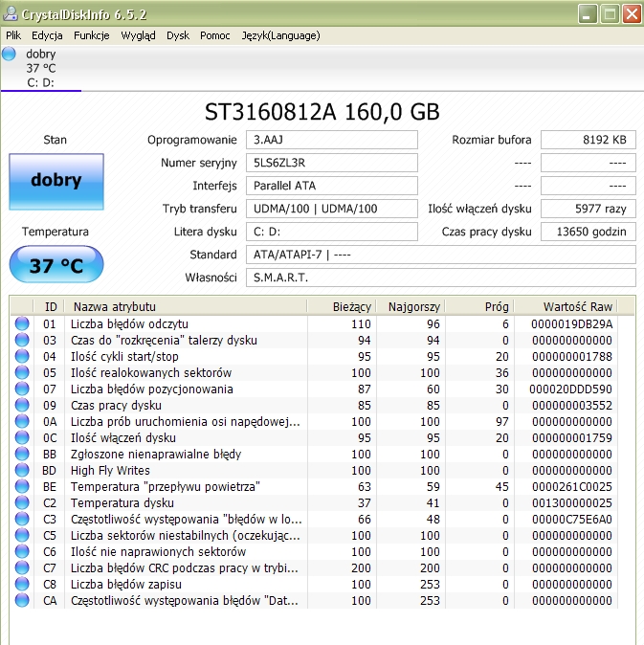Screen dimensions: 644x645
Task: Open the Wygląd menu
Action: 138,35
